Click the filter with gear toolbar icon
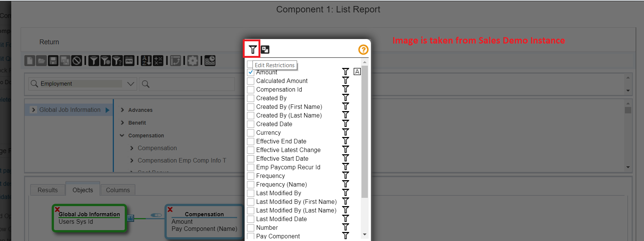The height and width of the screenshot is (241, 644). (x=106, y=60)
